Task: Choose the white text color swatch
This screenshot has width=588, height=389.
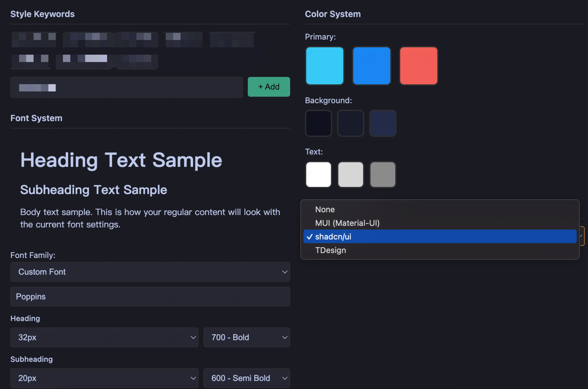Action: point(318,174)
